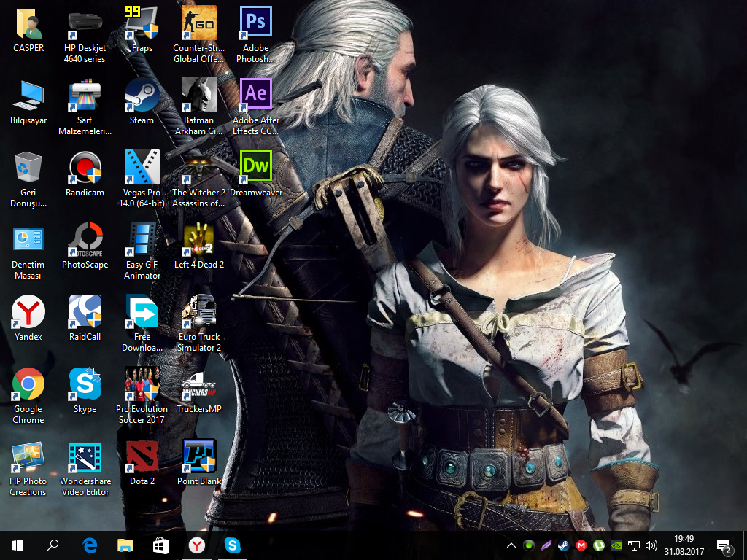Expand hidden system tray icons chevron
Screen dimensions: 747x560
click(511, 545)
